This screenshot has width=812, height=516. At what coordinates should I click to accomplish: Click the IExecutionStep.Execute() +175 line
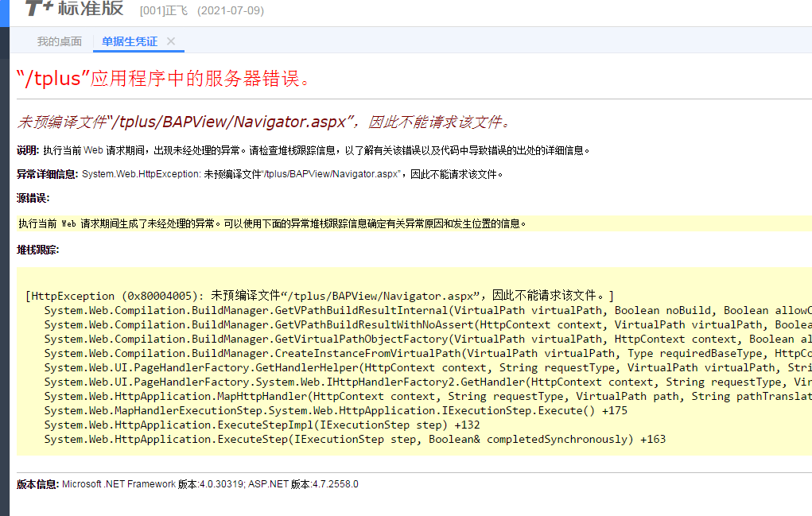(336, 410)
